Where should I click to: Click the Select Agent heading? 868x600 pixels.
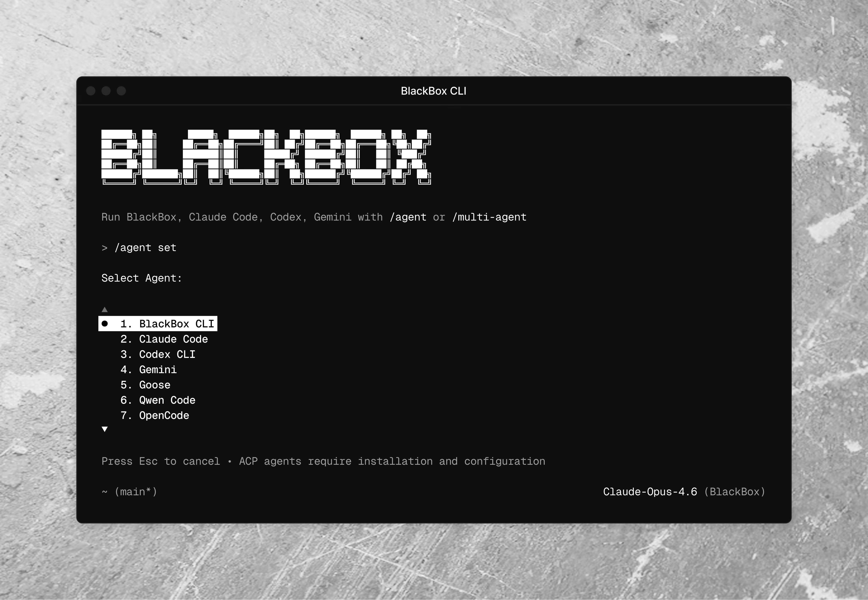pos(141,278)
